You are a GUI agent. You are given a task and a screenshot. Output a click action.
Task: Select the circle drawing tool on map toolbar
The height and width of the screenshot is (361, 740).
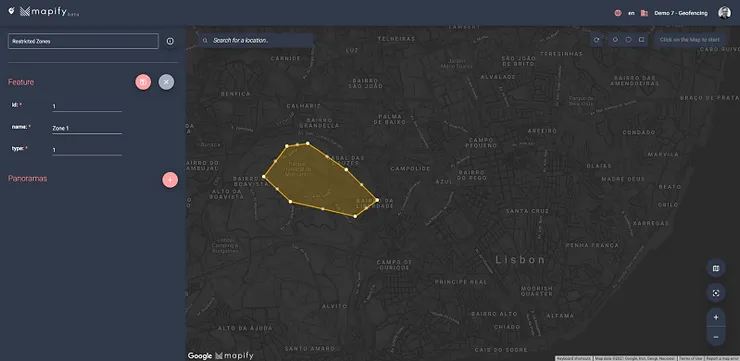(628, 40)
